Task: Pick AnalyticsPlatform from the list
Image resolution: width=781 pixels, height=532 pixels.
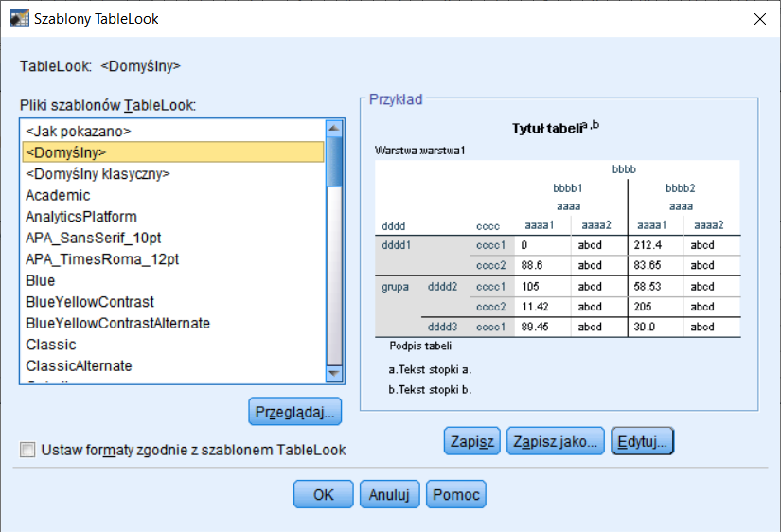Action: (173, 217)
